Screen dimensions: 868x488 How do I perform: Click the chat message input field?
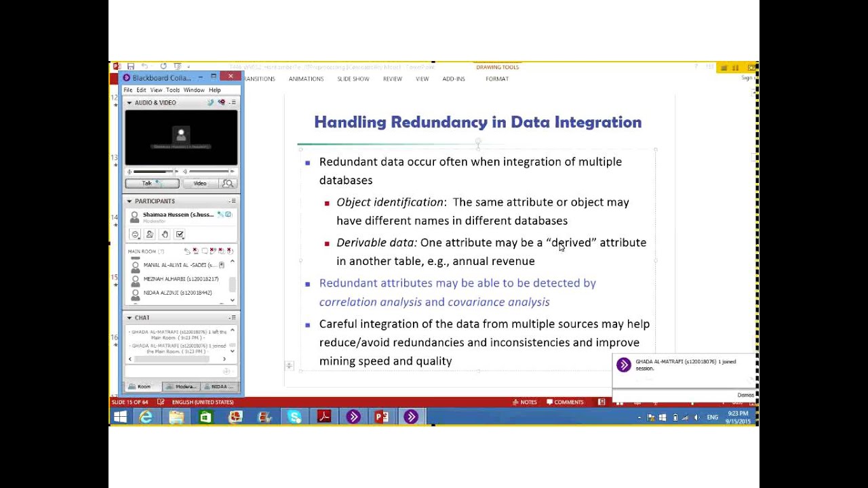coord(174,371)
